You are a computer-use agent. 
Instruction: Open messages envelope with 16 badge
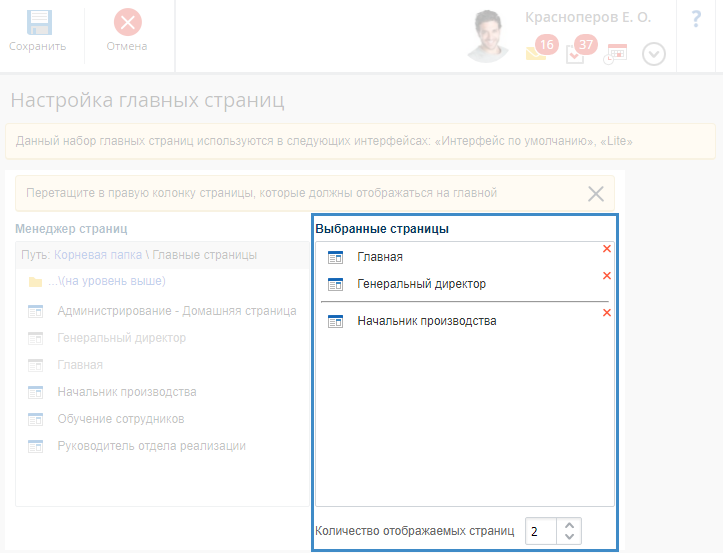coord(537,53)
